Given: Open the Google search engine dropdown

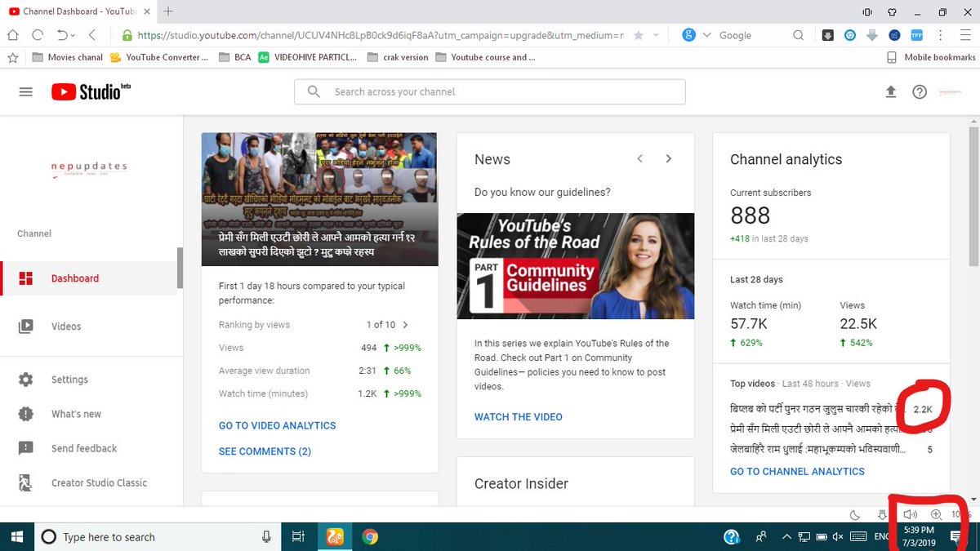Looking at the screenshot, I should click(x=707, y=35).
